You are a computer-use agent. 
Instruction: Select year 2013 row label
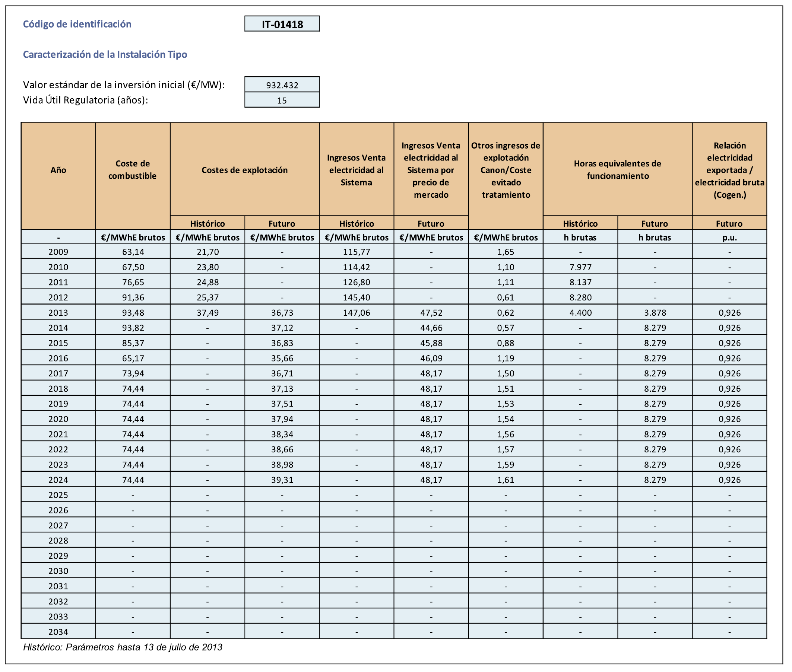tap(58, 313)
